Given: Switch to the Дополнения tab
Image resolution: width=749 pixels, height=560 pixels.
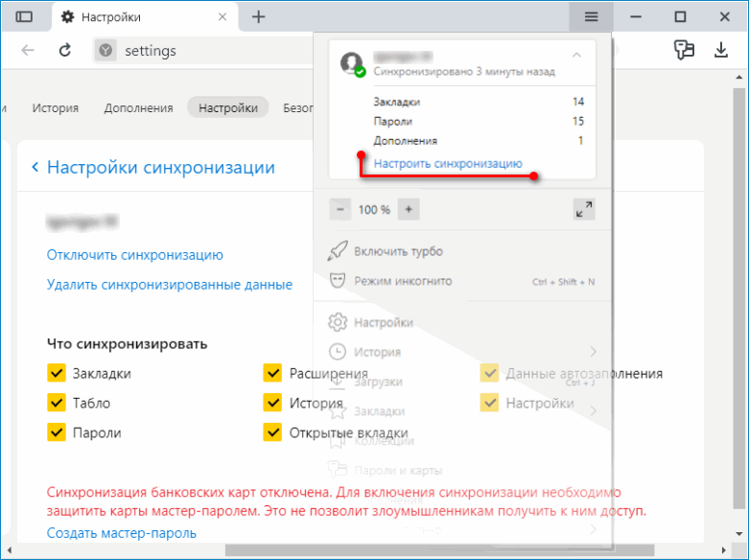Looking at the screenshot, I should click(138, 108).
